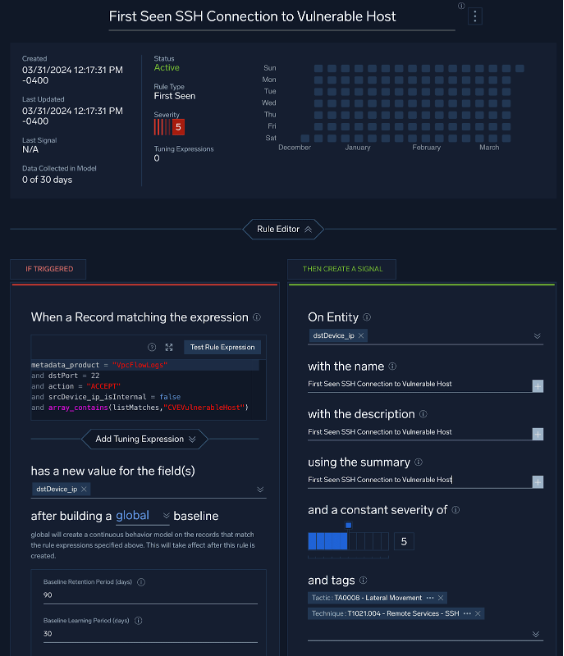Adjust the constant severity slider handle
Viewport: 564px width, 656px height.
348,525
